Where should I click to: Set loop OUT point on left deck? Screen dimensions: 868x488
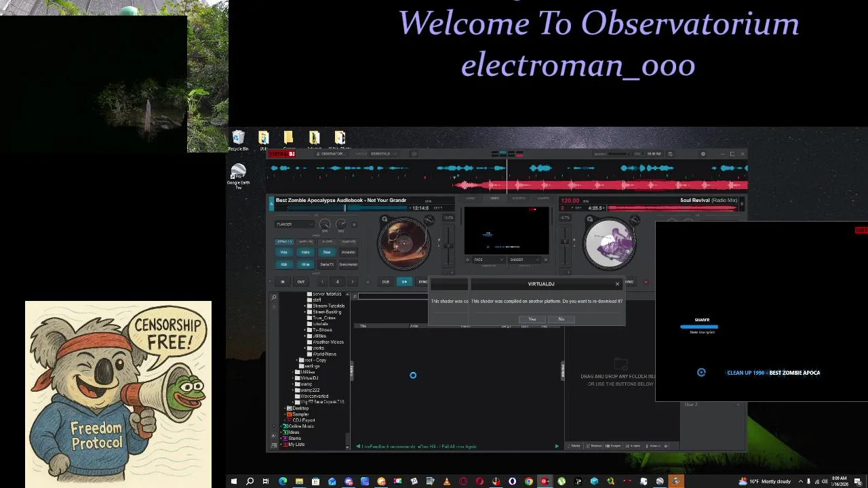click(x=300, y=282)
